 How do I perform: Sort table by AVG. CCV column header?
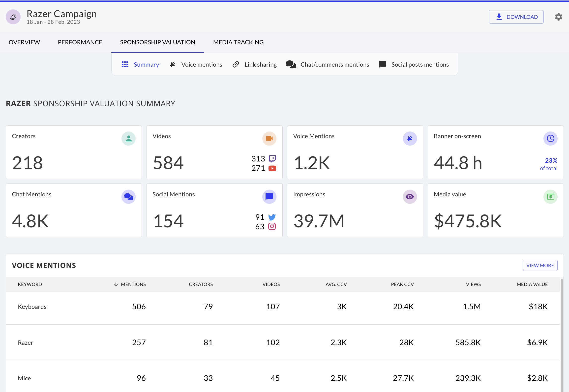pos(336,285)
